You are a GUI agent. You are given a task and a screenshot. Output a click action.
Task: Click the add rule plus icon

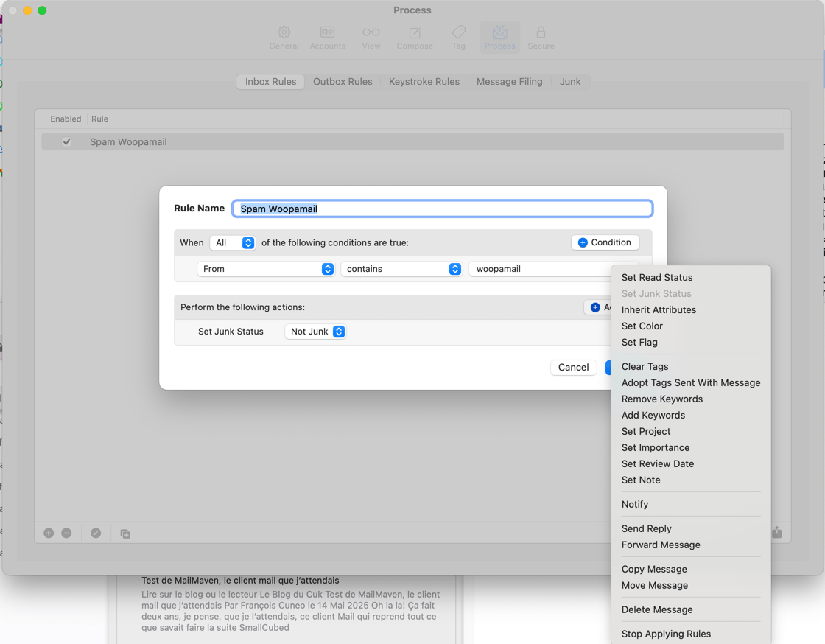[49, 533]
